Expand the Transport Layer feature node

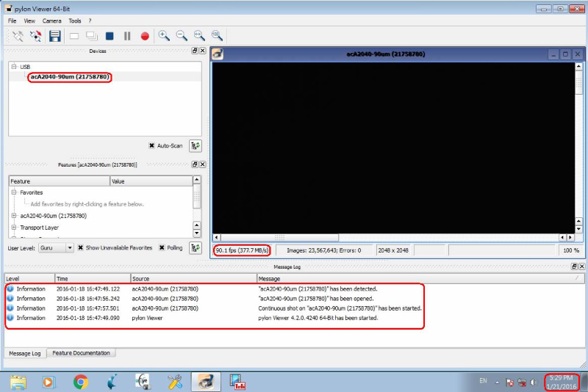pyautogui.click(x=14, y=228)
